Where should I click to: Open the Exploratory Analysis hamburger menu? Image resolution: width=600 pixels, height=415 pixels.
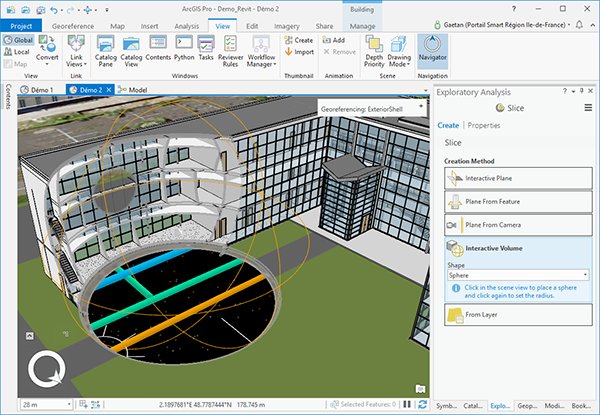point(588,108)
